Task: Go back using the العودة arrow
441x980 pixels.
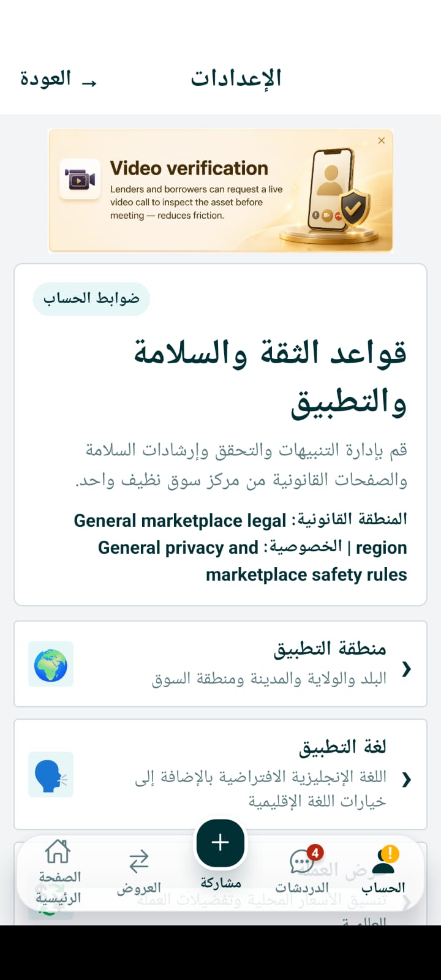Action: pyautogui.click(x=58, y=79)
